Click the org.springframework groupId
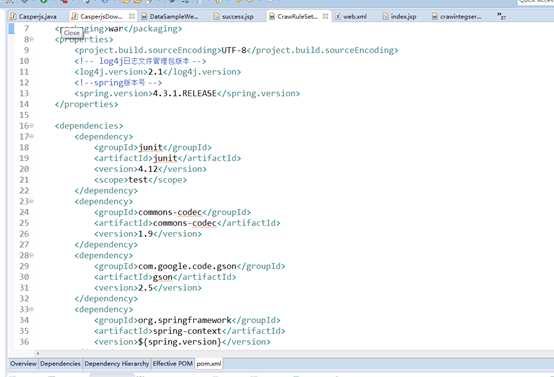The width and height of the screenshot is (554, 377). tap(184, 320)
